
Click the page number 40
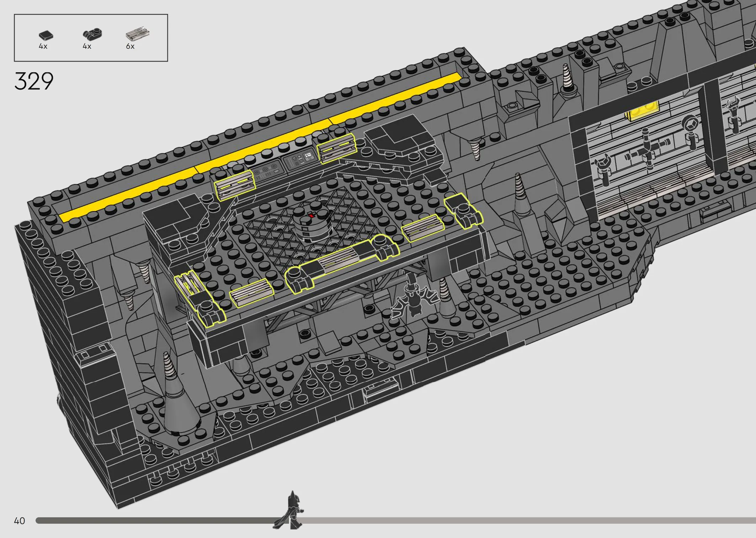[x=20, y=521]
